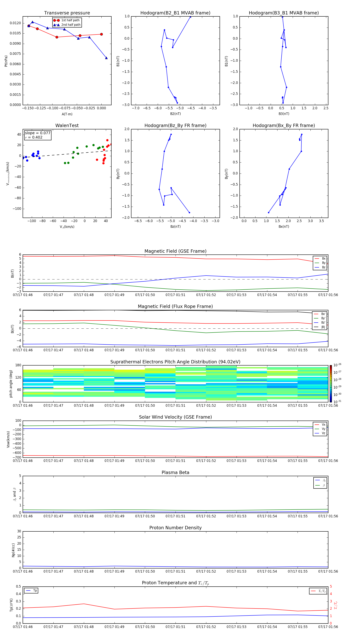Image resolution: width=351 pixels, height=644 pixels.
Task: Click the 'Plasma Beta' plot title
Action: pyautogui.click(x=175, y=472)
